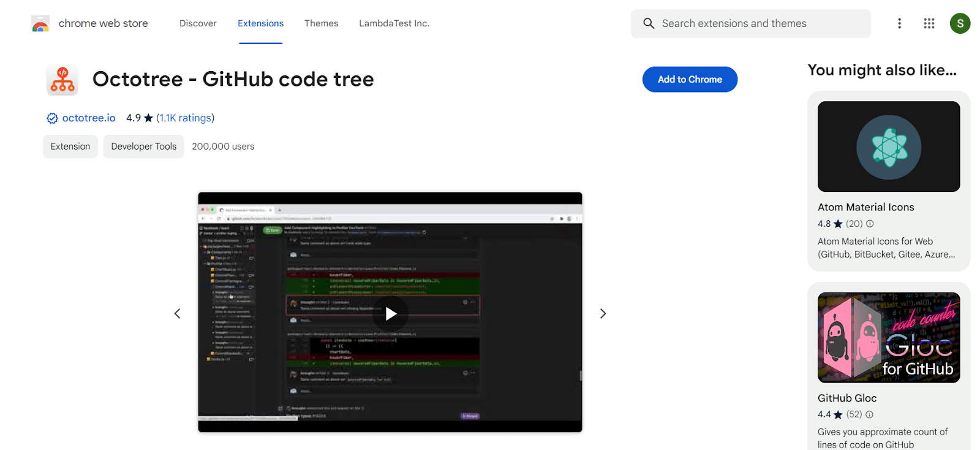Click the Extension category chip
The width and height of the screenshot is (980, 450).
[x=70, y=147]
